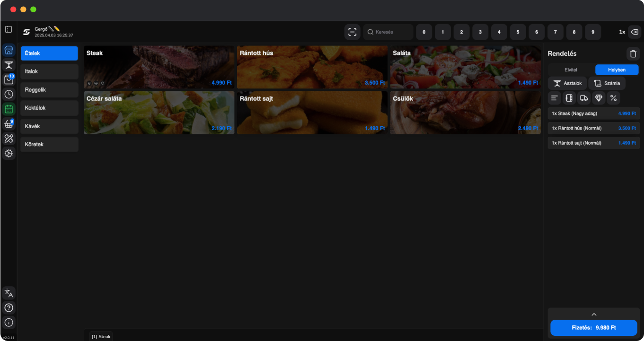Open the settings gear in the sidebar
Screen dimensions: 644x341
tap(9, 153)
